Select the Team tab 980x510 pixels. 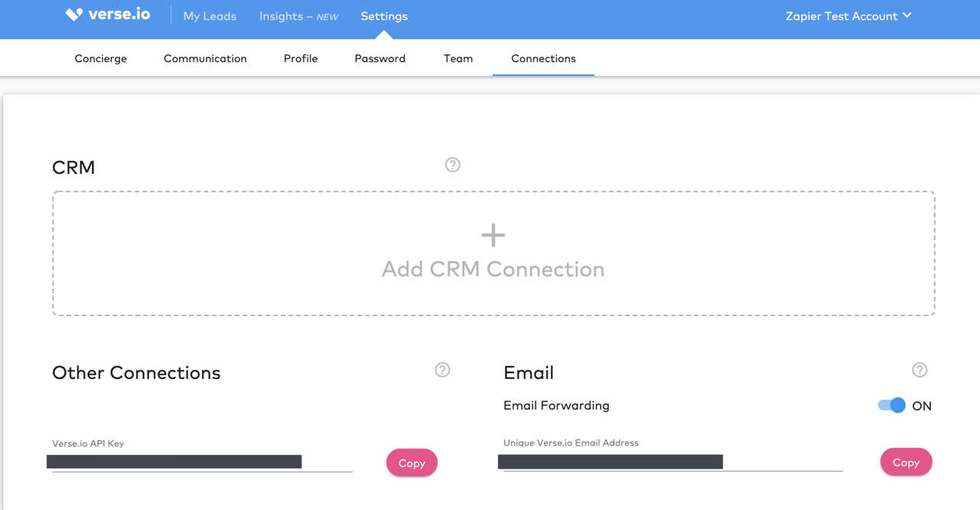[x=458, y=58]
